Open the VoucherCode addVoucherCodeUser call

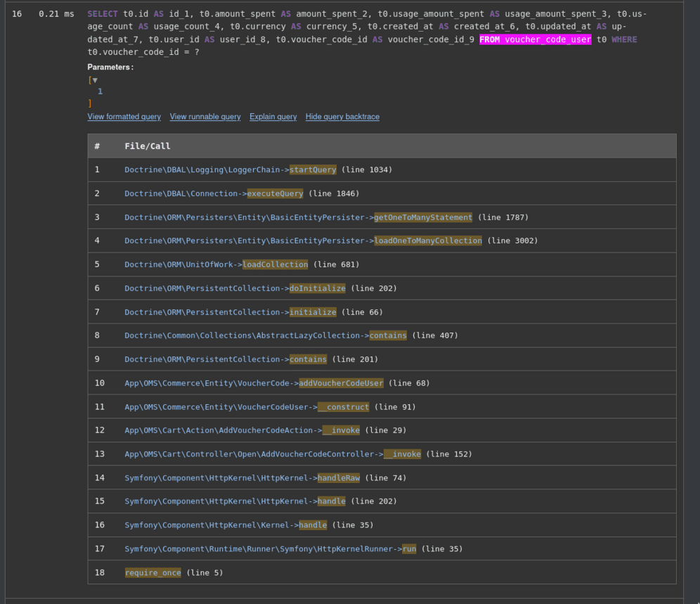coord(254,383)
